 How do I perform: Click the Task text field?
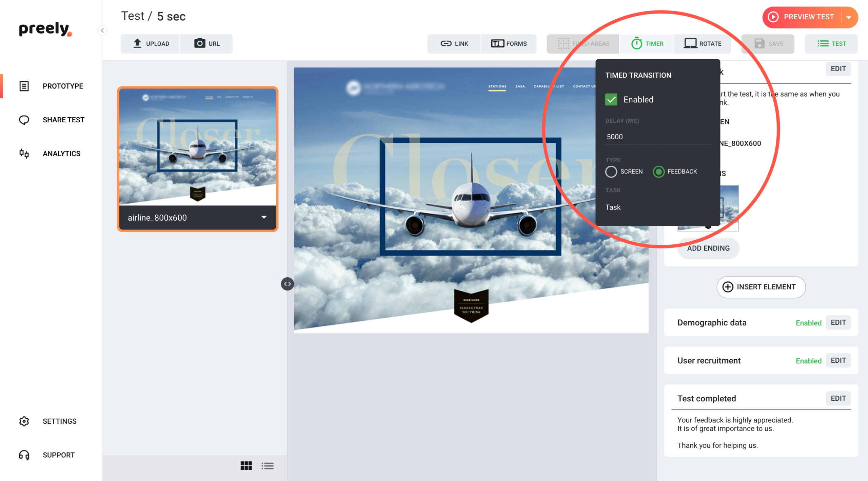658,207
